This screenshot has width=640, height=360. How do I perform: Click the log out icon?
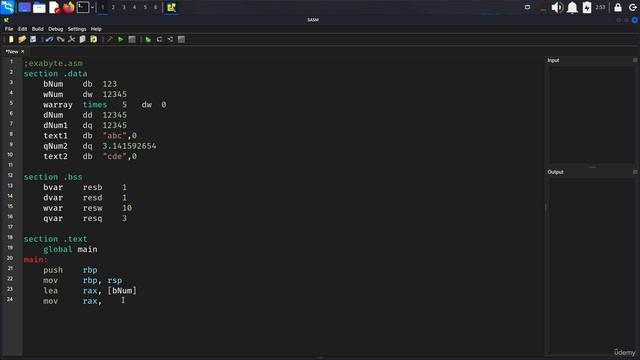633,7
